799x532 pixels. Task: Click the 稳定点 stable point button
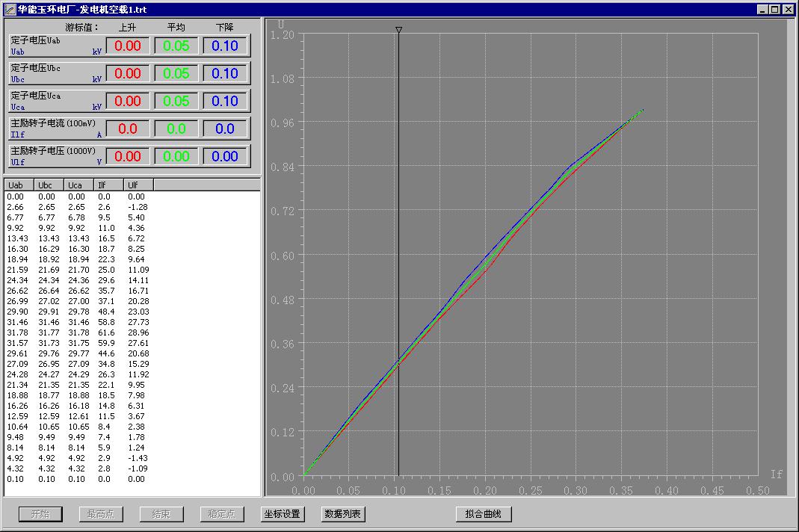(222, 514)
